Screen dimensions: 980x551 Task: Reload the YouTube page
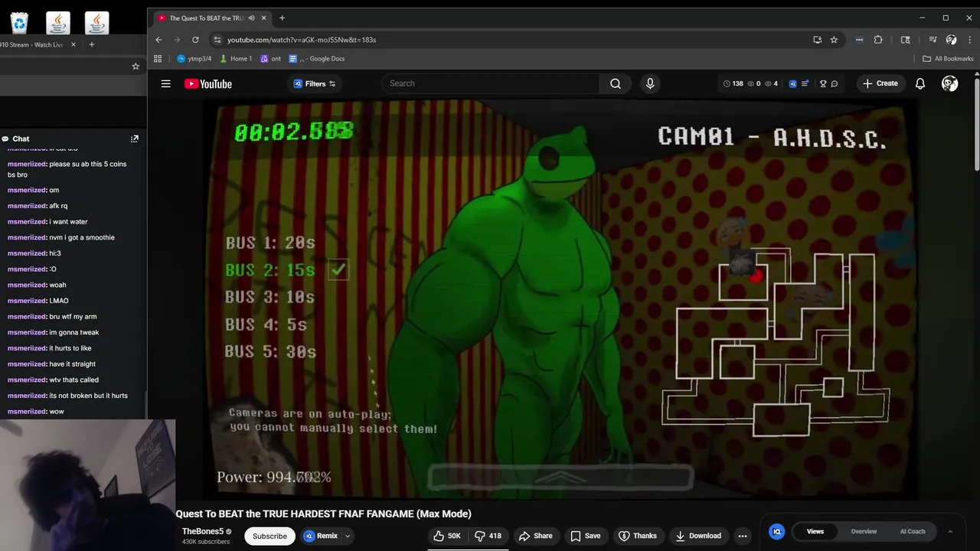click(195, 40)
